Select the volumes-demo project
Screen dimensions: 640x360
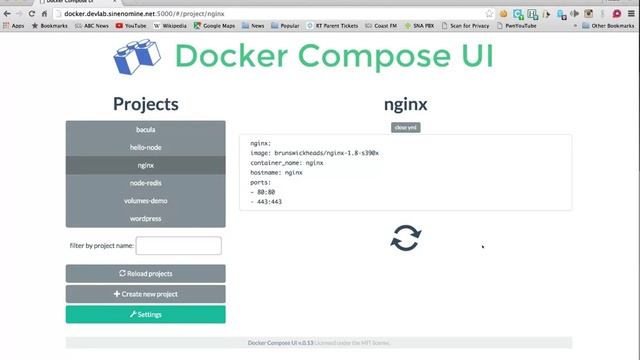(145, 201)
